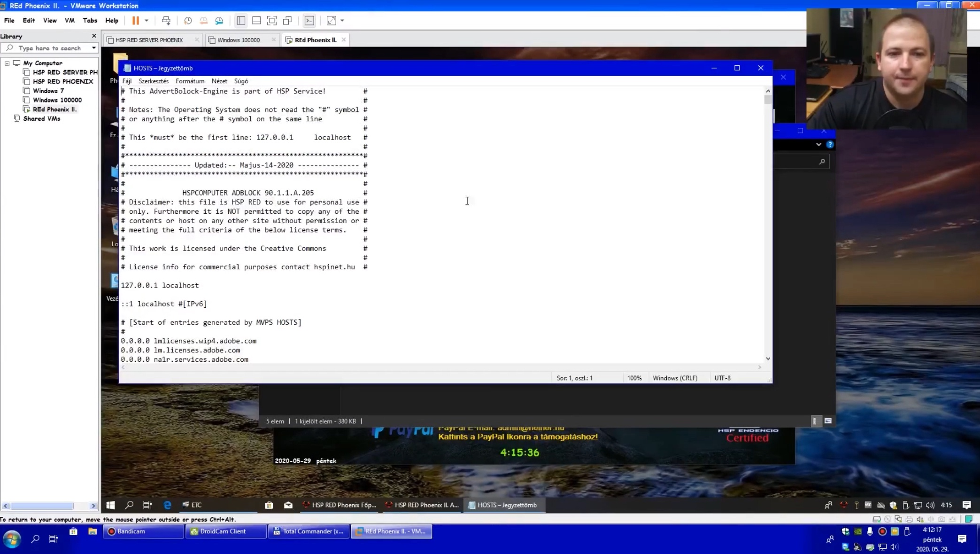Switch to the DroidCam Client taskbar button

[x=226, y=531]
